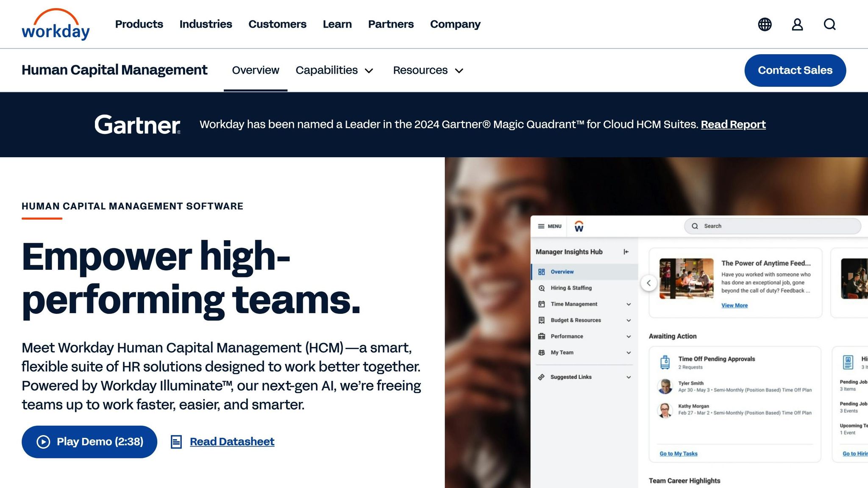Expand Time Management chevron in sidebar
Viewport: 868px width, 488px height.
point(629,304)
